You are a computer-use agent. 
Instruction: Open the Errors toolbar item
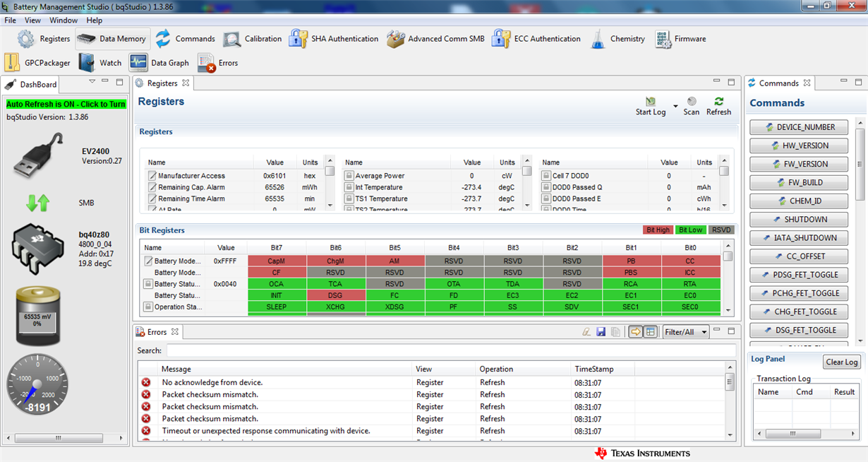click(217, 63)
